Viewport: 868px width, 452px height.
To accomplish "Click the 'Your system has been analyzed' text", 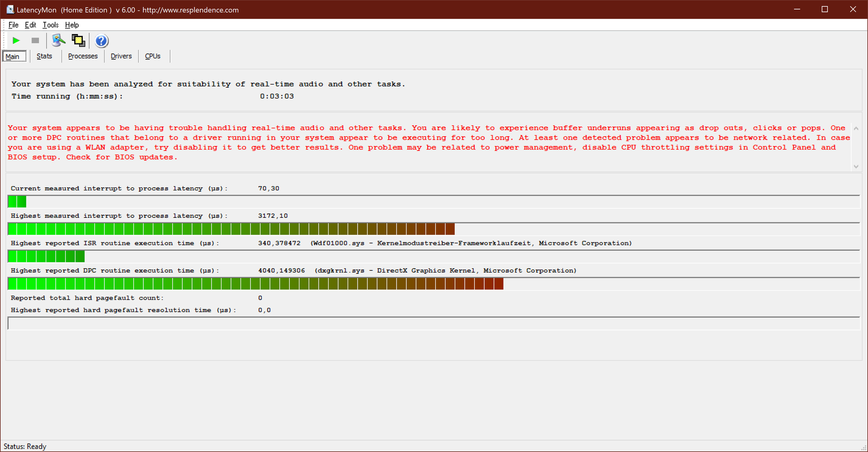I will click(208, 84).
